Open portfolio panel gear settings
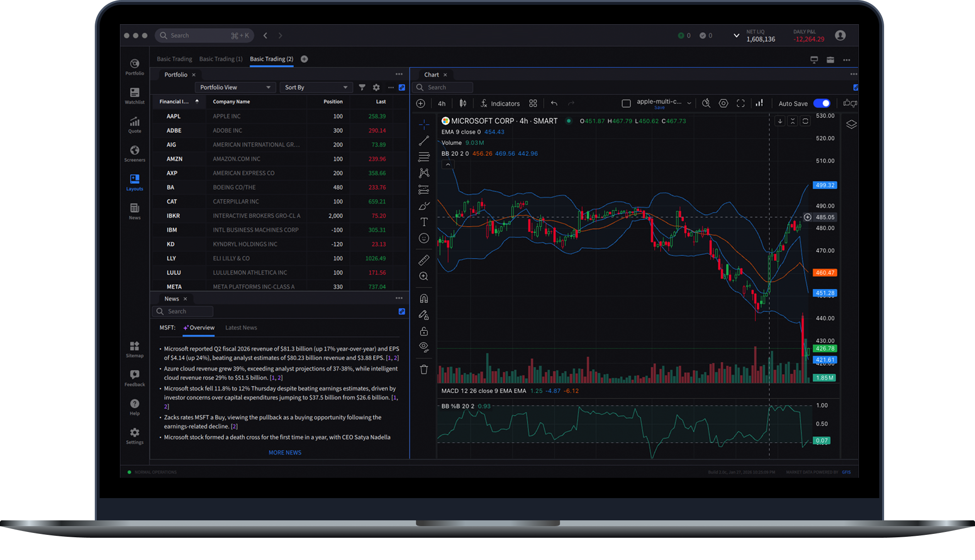This screenshot has width=975, height=560. click(376, 88)
